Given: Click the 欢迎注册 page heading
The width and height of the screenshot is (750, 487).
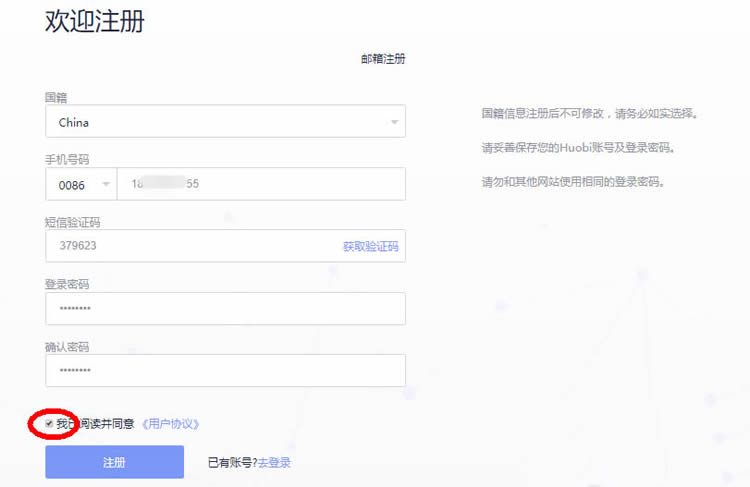Looking at the screenshot, I should tap(95, 22).
